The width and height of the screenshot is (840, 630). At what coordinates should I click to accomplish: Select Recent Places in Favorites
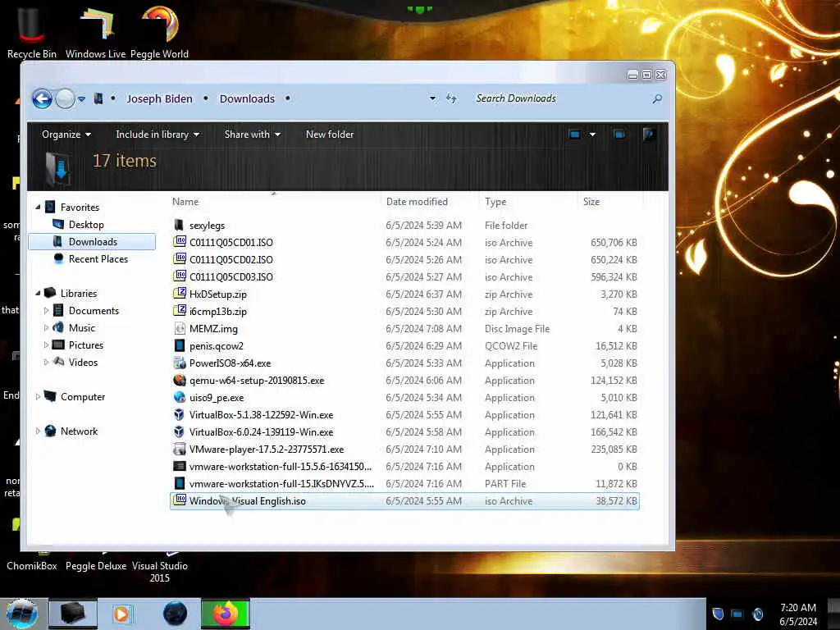coord(98,258)
